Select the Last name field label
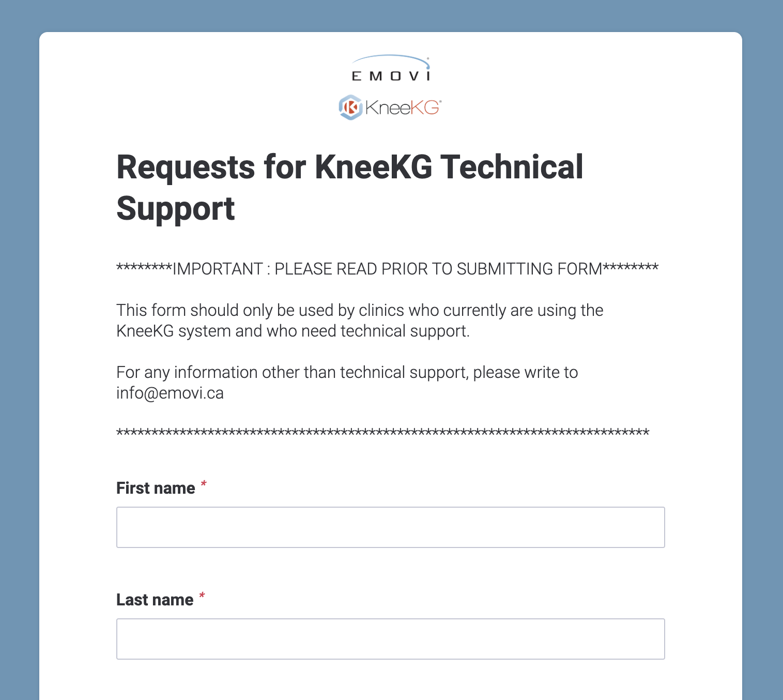783x700 pixels. [x=155, y=600]
